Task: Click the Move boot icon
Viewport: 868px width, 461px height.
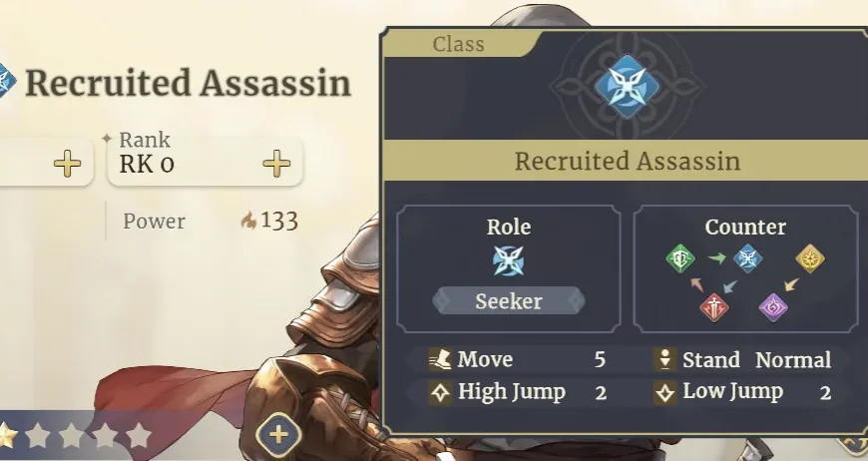Action: coord(440,360)
